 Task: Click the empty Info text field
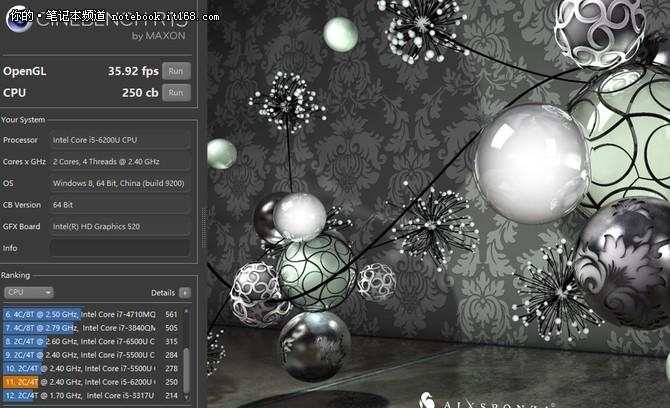[x=118, y=248]
